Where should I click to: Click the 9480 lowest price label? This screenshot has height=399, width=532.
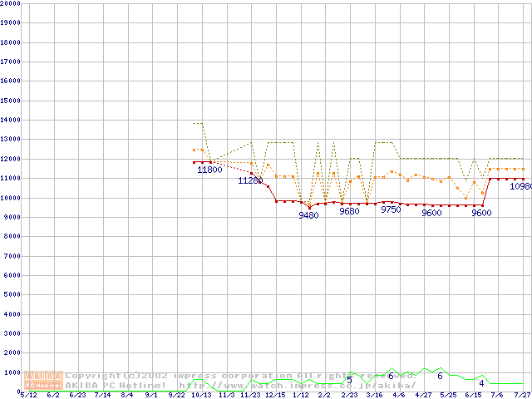click(x=308, y=215)
